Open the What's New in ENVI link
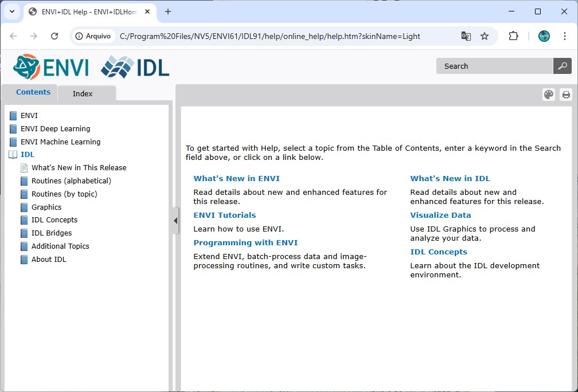This screenshot has width=578, height=392. click(x=236, y=179)
